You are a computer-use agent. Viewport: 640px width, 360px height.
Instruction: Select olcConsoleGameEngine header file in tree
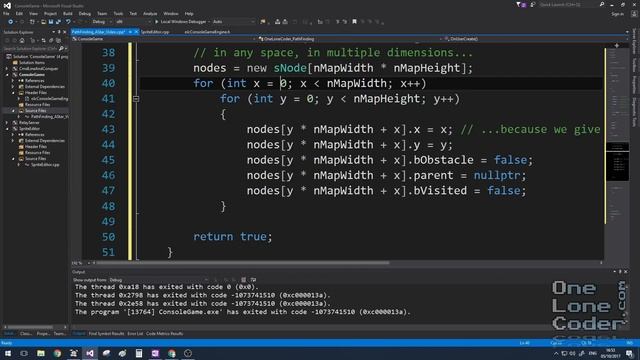[49, 99]
